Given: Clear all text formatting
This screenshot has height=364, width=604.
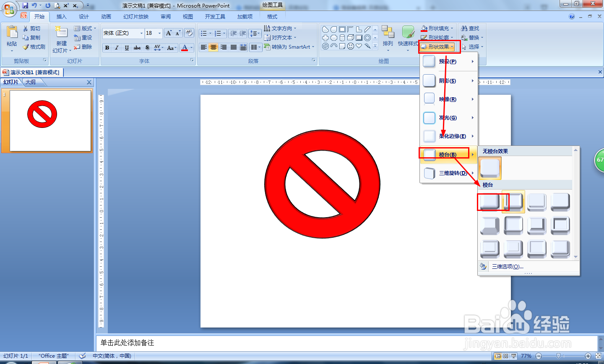Looking at the screenshot, I should click(189, 33).
